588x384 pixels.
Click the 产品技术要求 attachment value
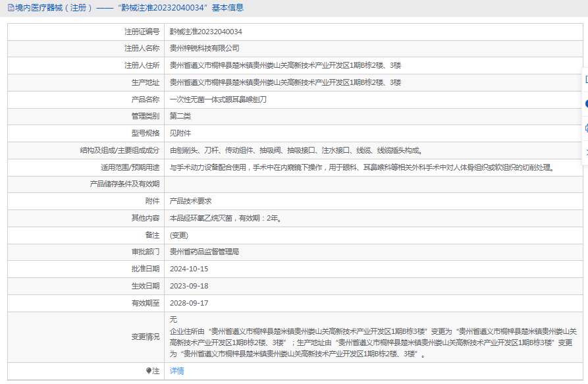(x=190, y=201)
